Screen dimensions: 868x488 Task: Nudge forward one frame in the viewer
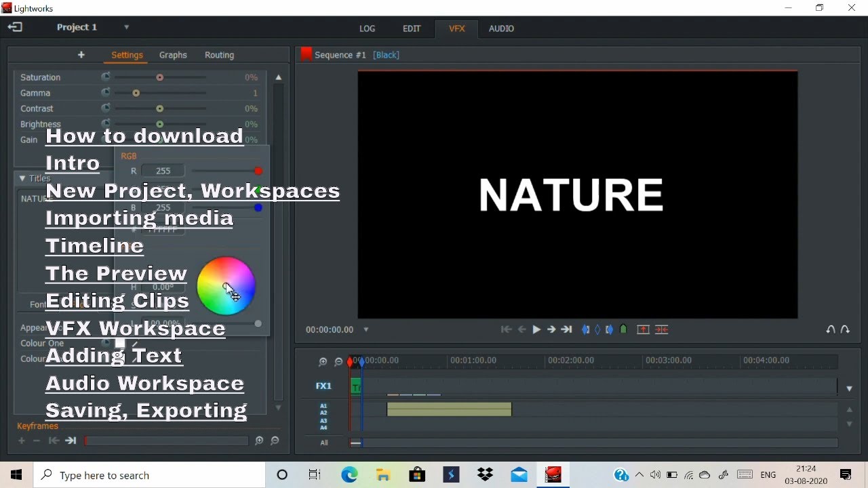click(551, 330)
